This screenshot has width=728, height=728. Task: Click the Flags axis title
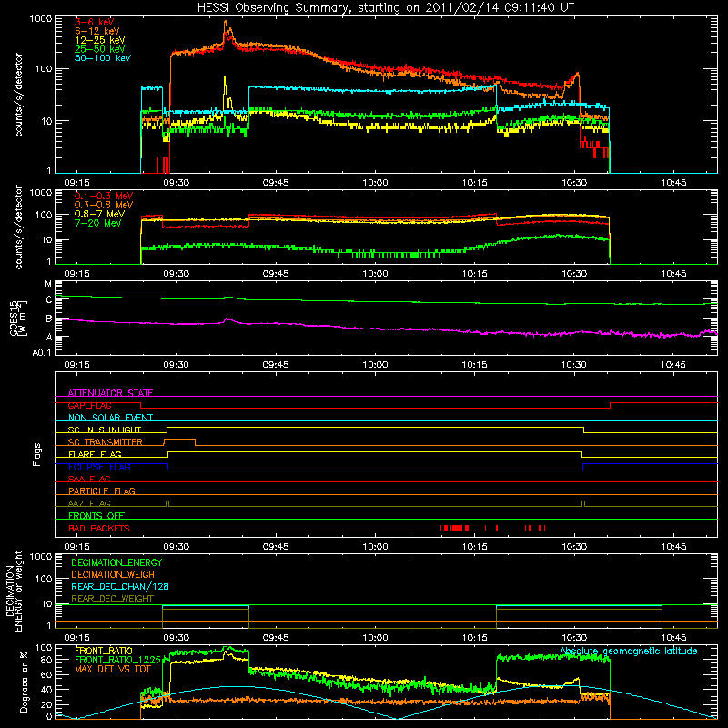click(37, 454)
